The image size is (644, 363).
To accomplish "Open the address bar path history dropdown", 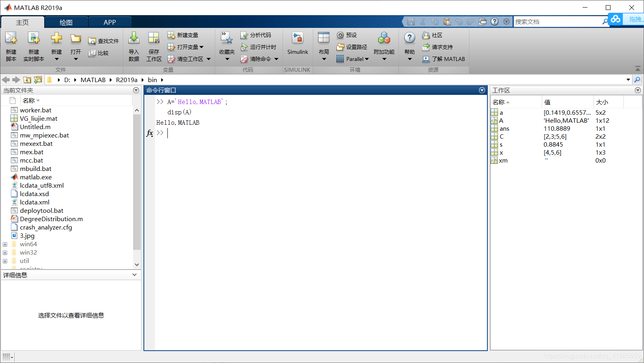I will [628, 80].
